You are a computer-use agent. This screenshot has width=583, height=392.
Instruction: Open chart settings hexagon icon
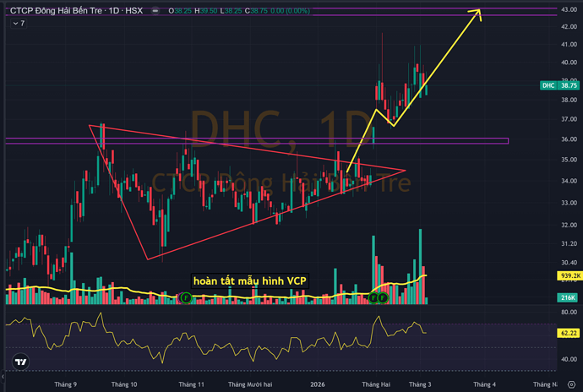pos(571,384)
